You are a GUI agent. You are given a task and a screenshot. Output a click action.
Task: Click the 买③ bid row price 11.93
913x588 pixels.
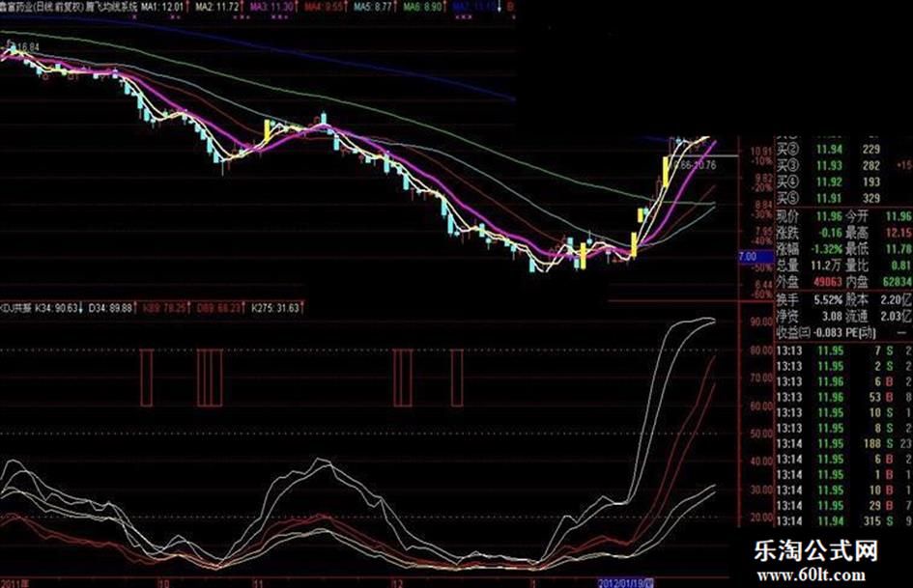[829, 166]
